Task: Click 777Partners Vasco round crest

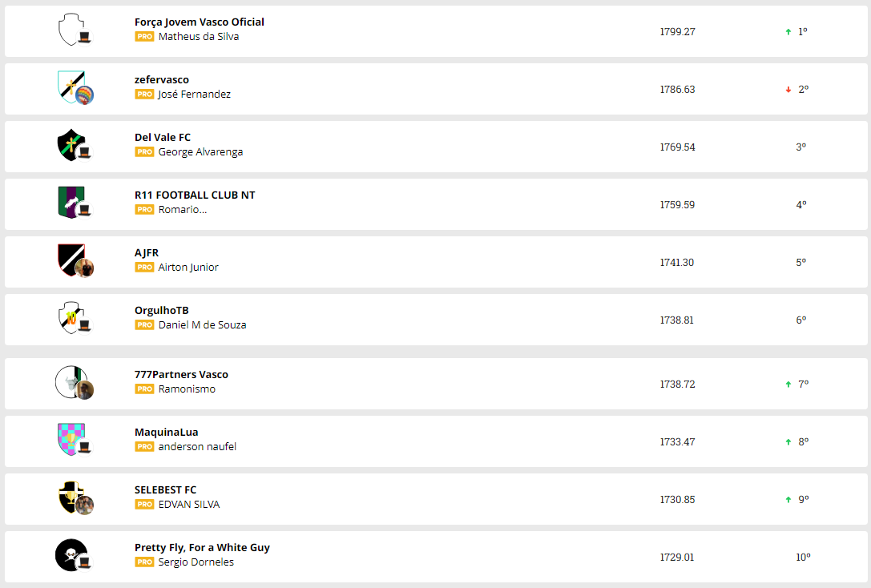Action: pyautogui.click(x=70, y=381)
